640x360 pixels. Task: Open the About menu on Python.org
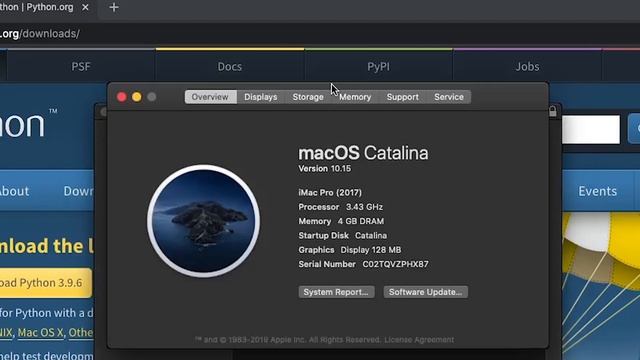point(14,191)
